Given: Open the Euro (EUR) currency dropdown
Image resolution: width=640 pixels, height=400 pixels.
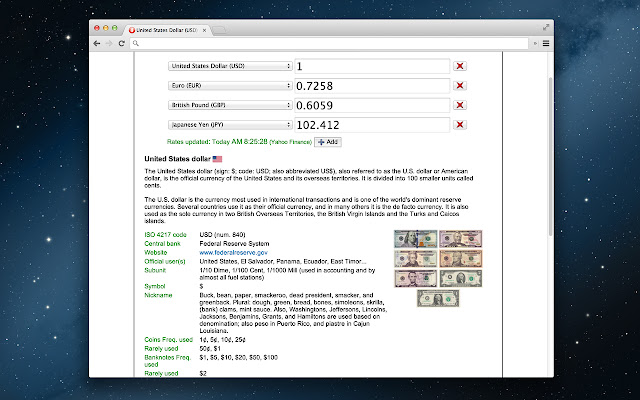Looking at the screenshot, I should pos(230,86).
